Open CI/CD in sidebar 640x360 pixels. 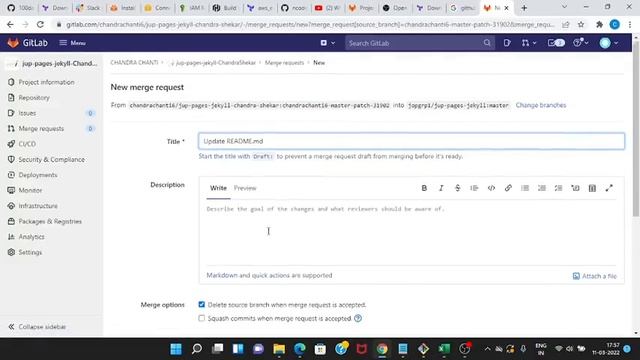coord(27,144)
